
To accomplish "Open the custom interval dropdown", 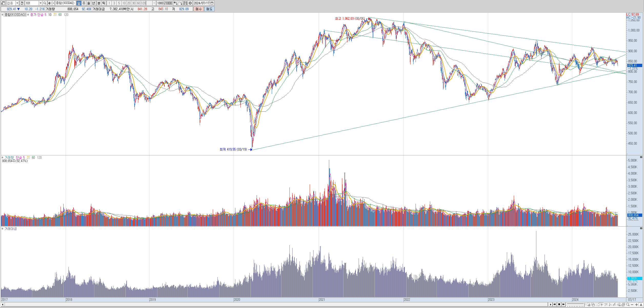I will [154, 3].
